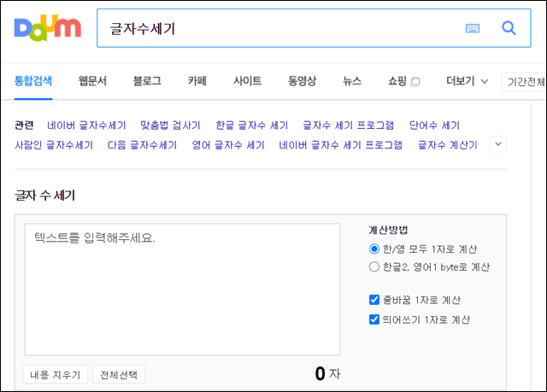Open the 기간전체 period filter
The width and height of the screenshot is (547, 392).
(x=525, y=82)
